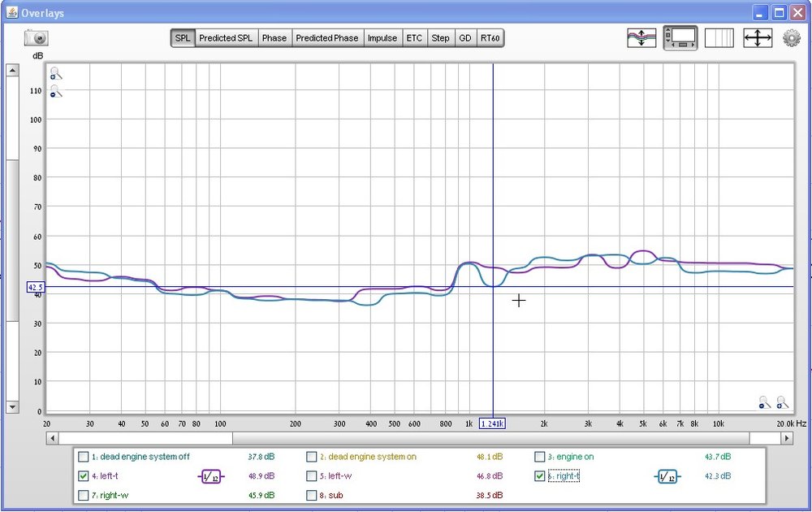The width and height of the screenshot is (812, 512).
Task: Click the frequency axis limits icon
Action: (719, 38)
